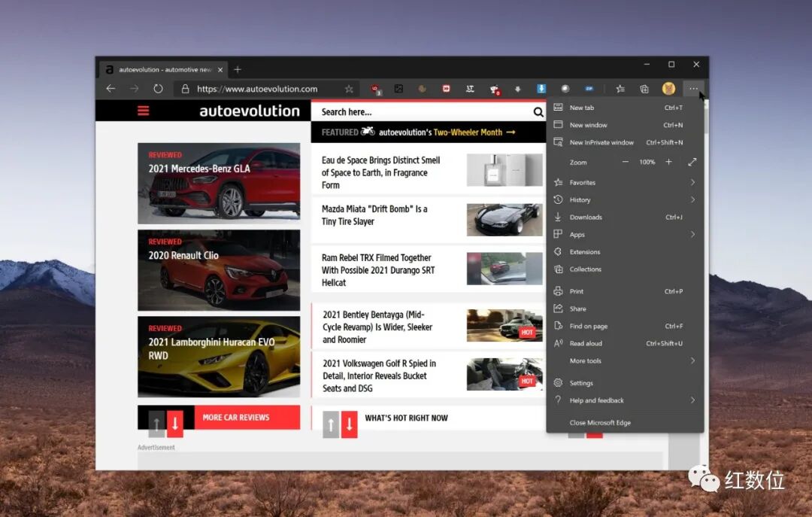
Task: Click the Search here input field
Action: tap(422, 112)
